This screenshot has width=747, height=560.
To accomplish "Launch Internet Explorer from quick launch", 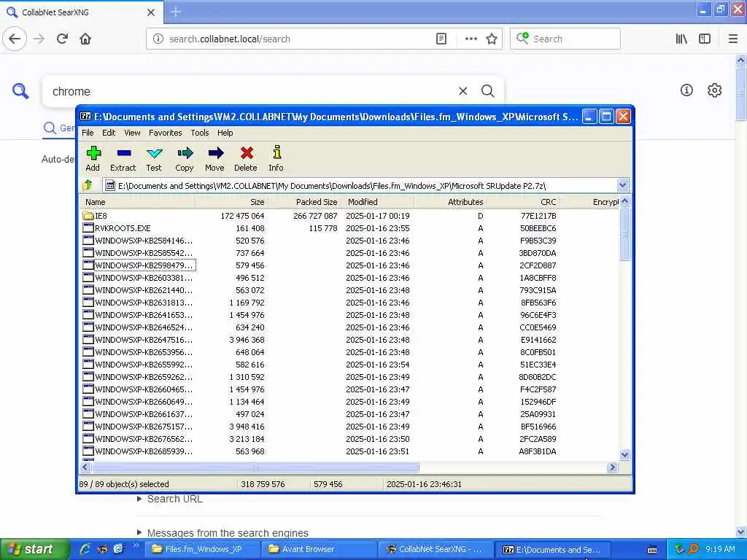I will [85, 549].
